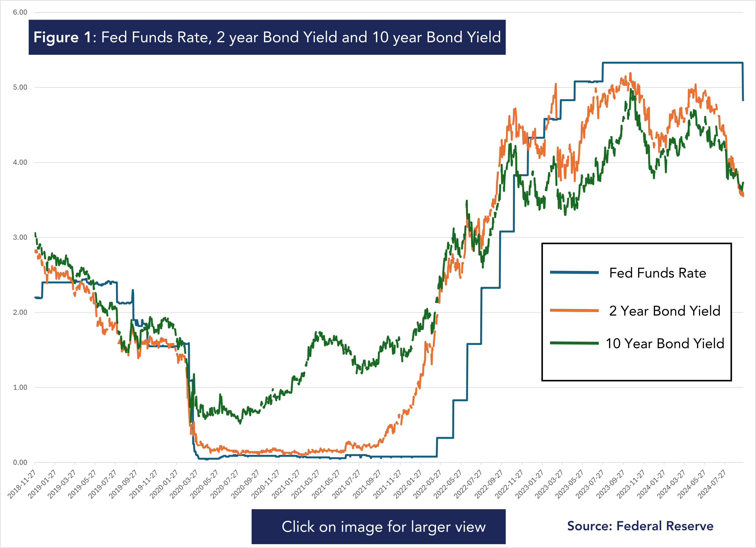Click the 'Fed Funds Rate' legend label

click(x=658, y=273)
